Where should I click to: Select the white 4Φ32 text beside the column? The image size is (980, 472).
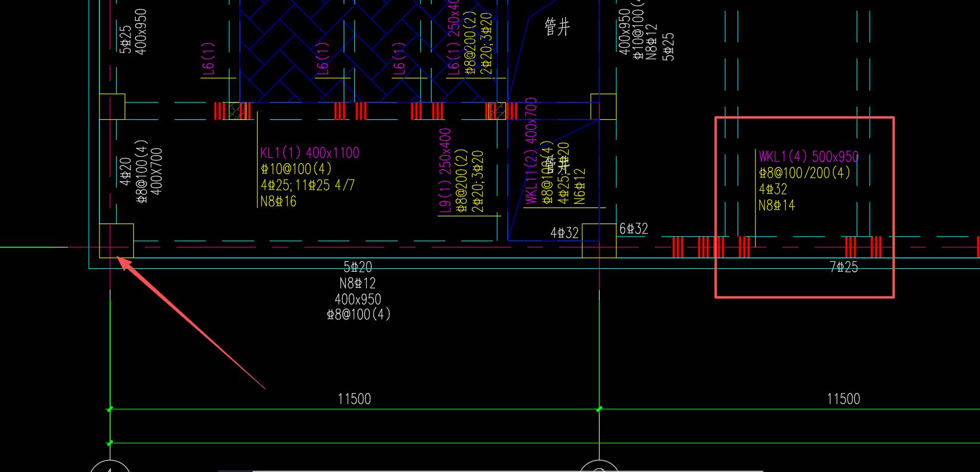pos(564,233)
